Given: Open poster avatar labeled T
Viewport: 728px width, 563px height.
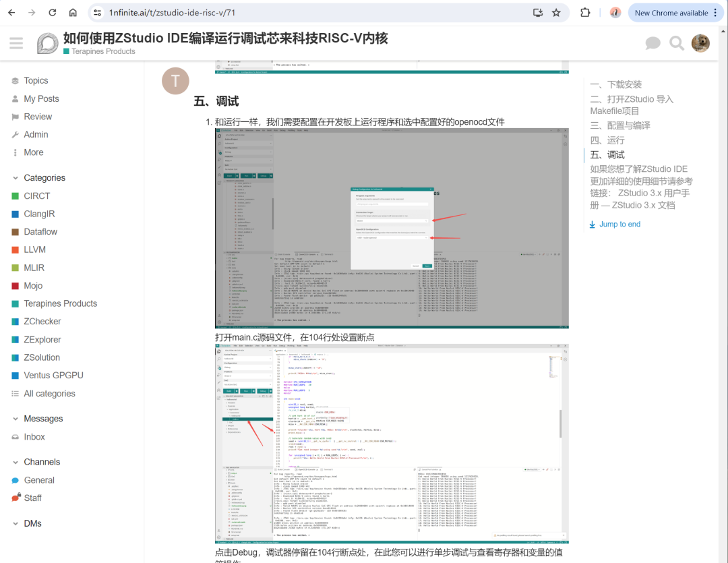Looking at the screenshot, I should tap(175, 81).
